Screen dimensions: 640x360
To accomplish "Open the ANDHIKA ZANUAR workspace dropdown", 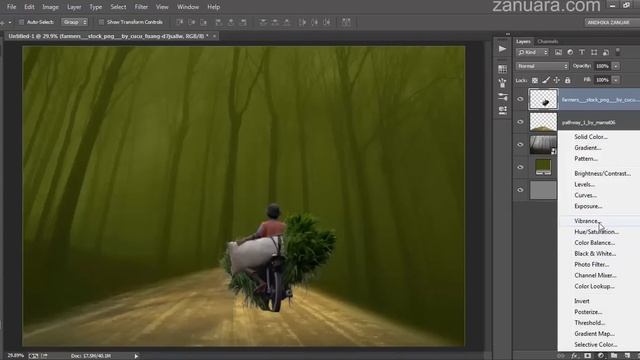I will click(611, 22).
